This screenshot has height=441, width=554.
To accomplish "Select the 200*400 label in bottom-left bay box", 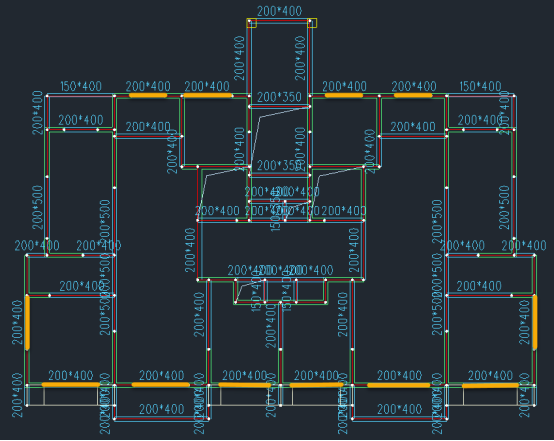I will 161,409.
